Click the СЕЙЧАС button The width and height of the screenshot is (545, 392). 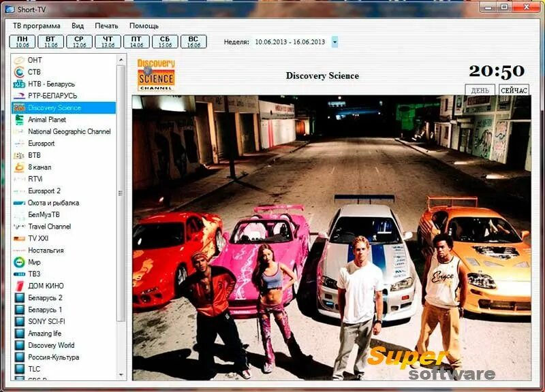coord(514,91)
